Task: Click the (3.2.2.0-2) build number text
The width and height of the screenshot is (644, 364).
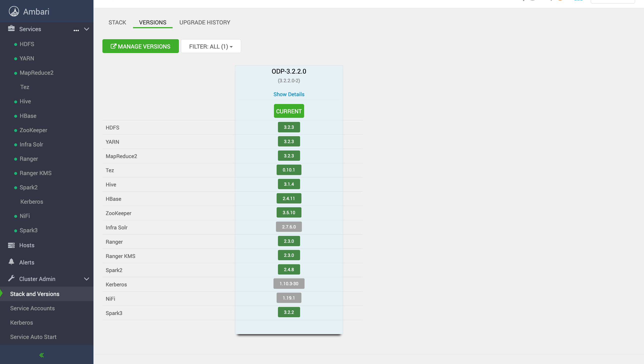Action: [289, 81]
